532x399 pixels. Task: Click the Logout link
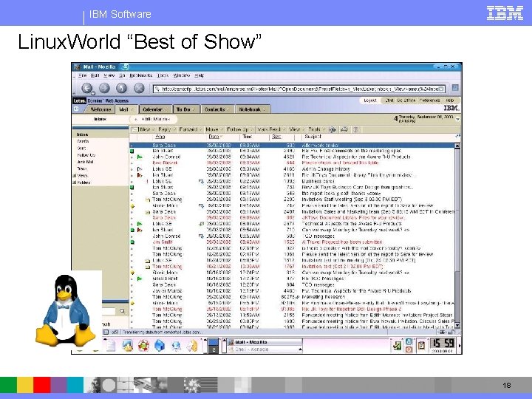point(370,100)
